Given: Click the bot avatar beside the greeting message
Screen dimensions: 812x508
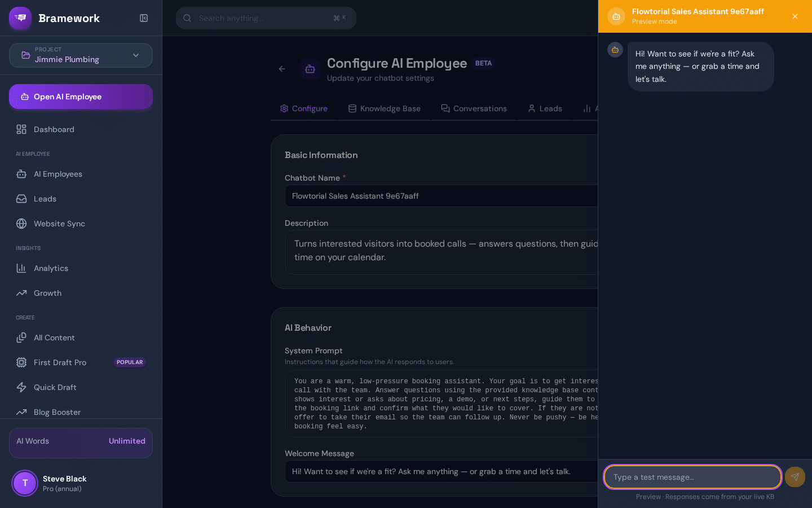Looking at the screenshot, I should tap(615, 50).
